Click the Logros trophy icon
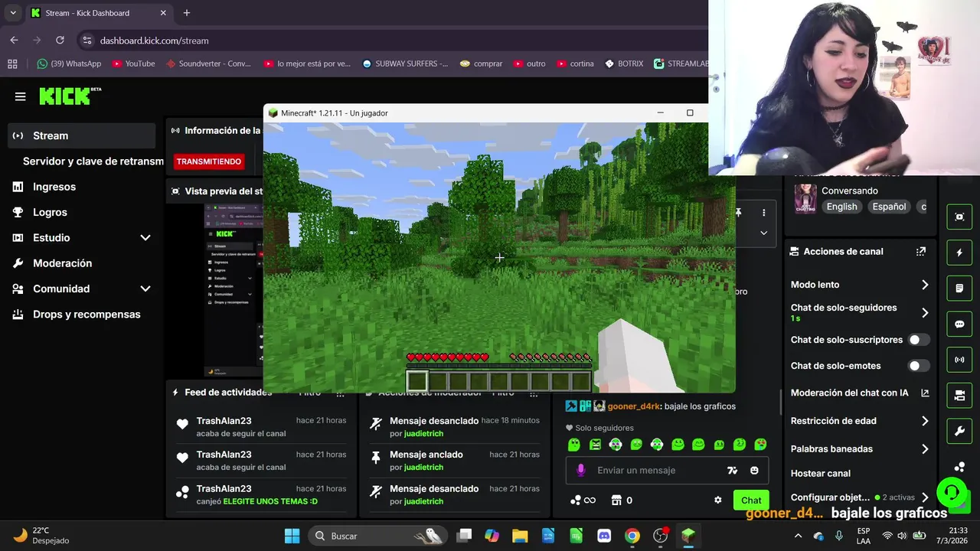 (x=18, y=212)
